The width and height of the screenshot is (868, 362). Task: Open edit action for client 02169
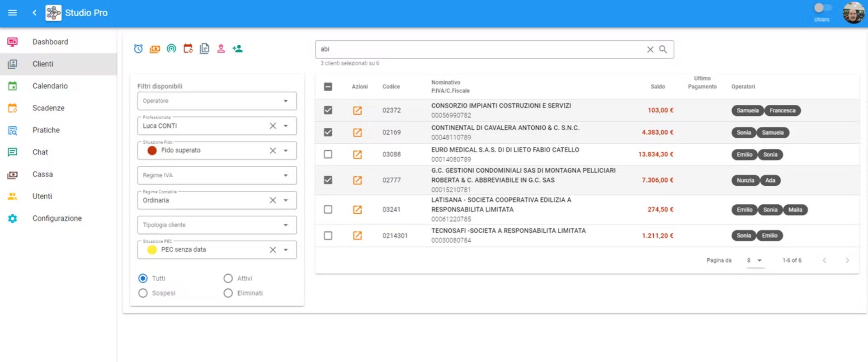click(357, 132)
